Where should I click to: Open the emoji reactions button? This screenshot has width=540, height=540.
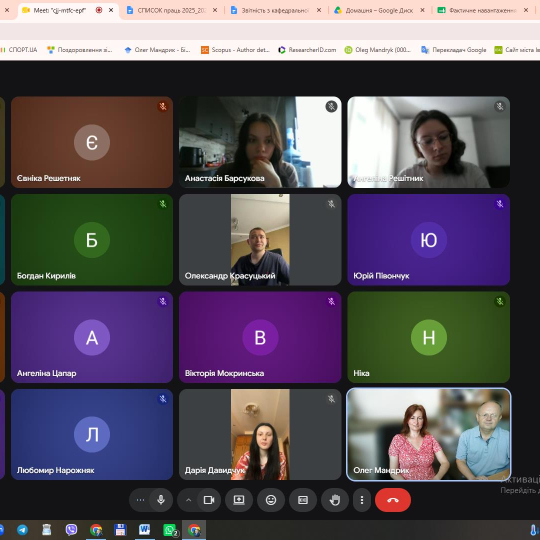tap(271, 500)
